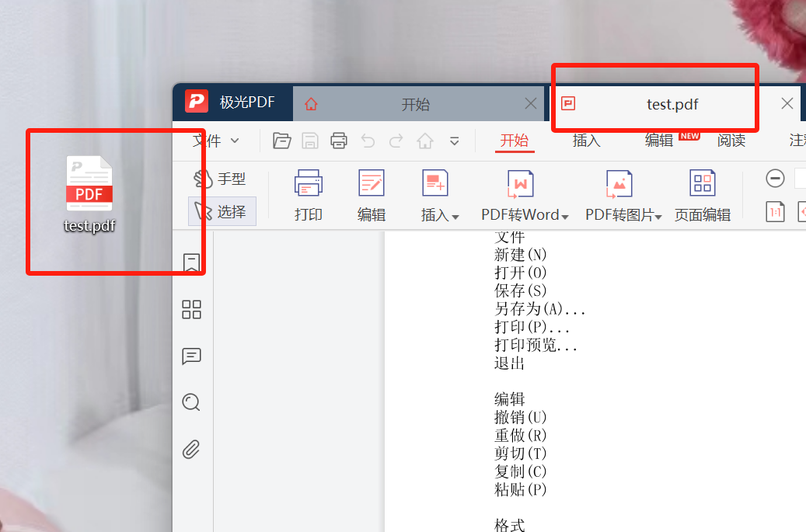Close the test.pdf document tab
The height and width of the screenshot is (532, 806).
coord(787,104)
